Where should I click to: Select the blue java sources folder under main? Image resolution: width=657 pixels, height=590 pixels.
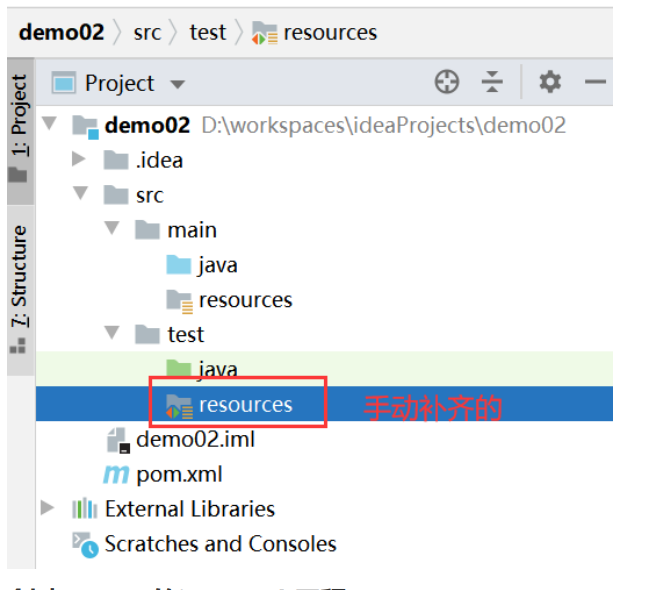pos(178,264)
